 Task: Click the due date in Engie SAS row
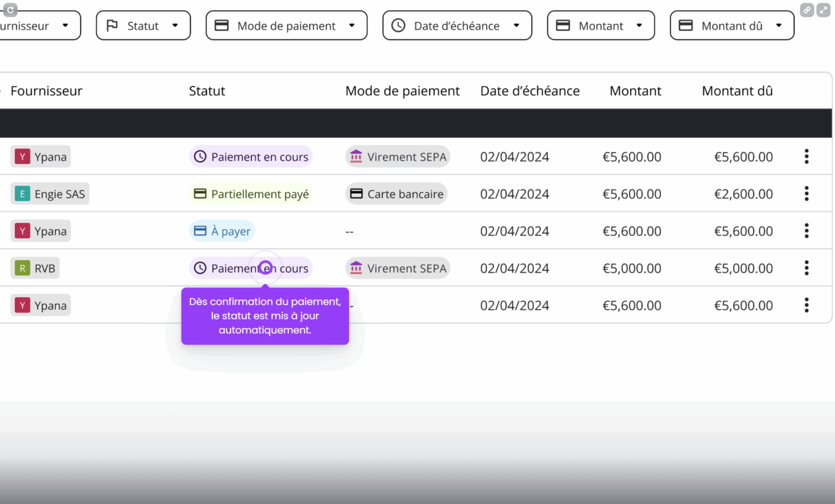coord(515,194)
